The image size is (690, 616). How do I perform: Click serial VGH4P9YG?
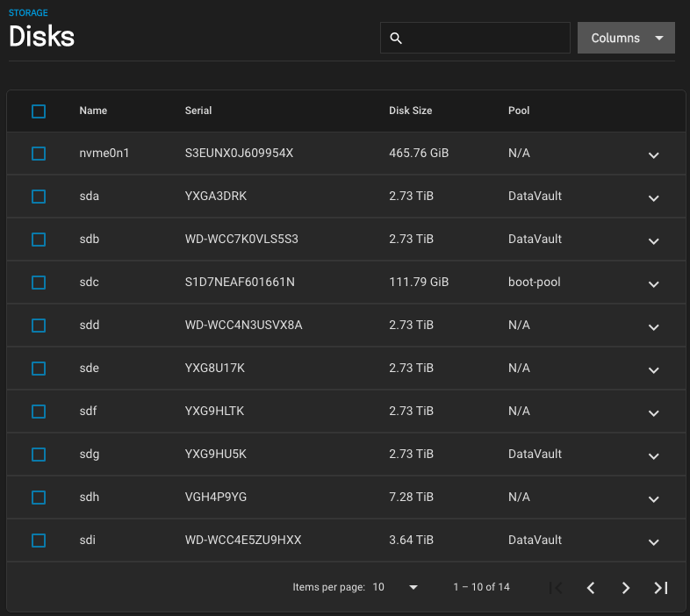[216, 498]
